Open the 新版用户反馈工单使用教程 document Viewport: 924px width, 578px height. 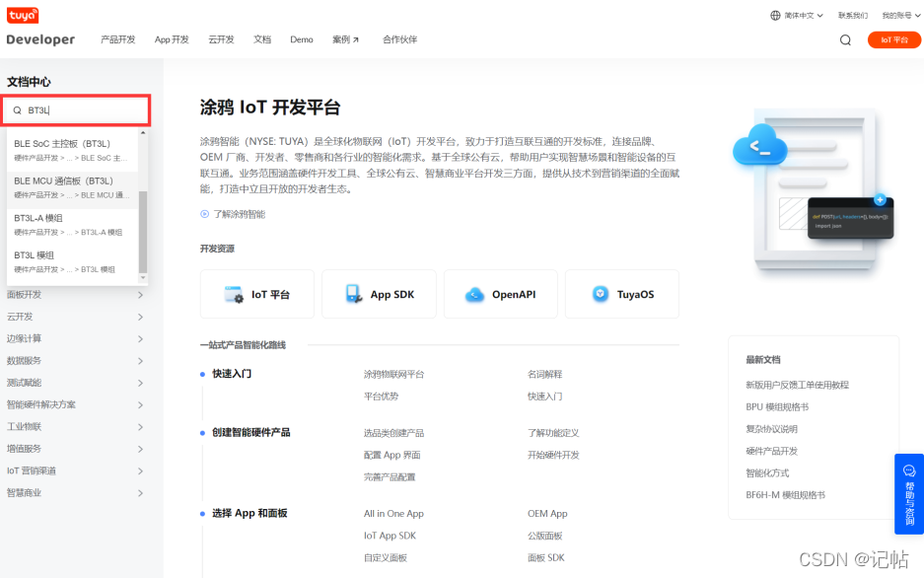coord(798,385)
